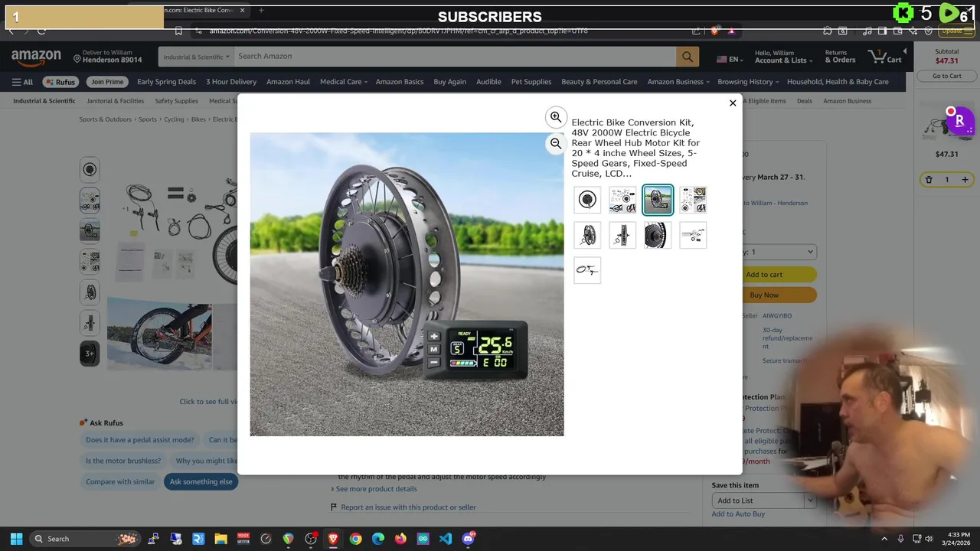The width and height of the screenshot is (980, 551).
Task: Click the orange search magnifier button
Action: (x=687, y=57)
